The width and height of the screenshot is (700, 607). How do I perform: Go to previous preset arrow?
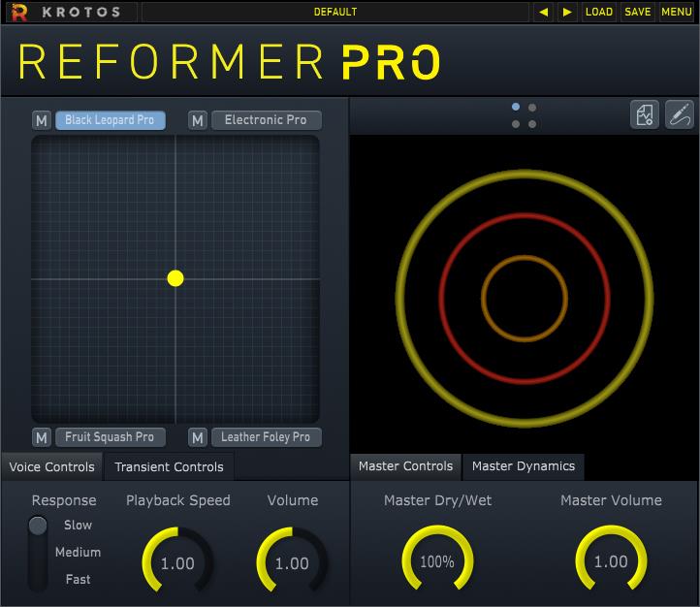click(543, 12)
